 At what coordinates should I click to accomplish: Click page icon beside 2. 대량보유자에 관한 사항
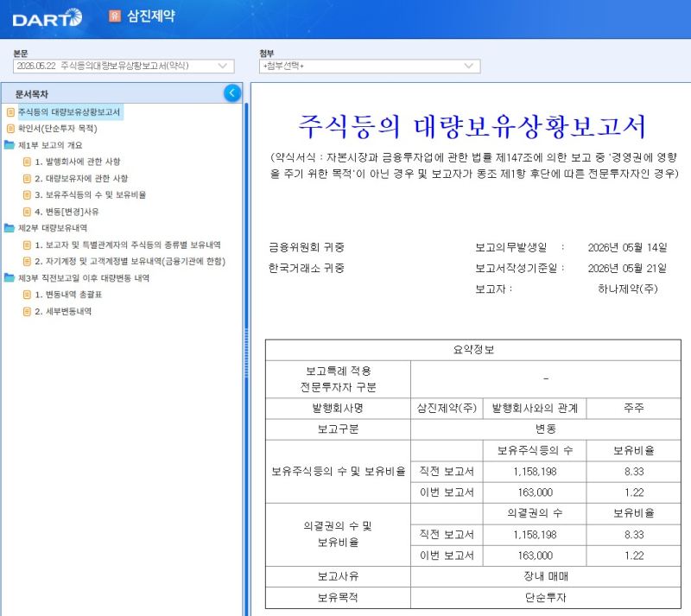27,179
